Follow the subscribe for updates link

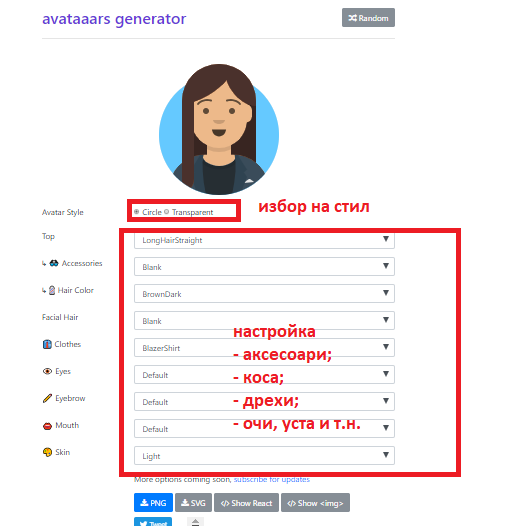click(x=272, y=480)
